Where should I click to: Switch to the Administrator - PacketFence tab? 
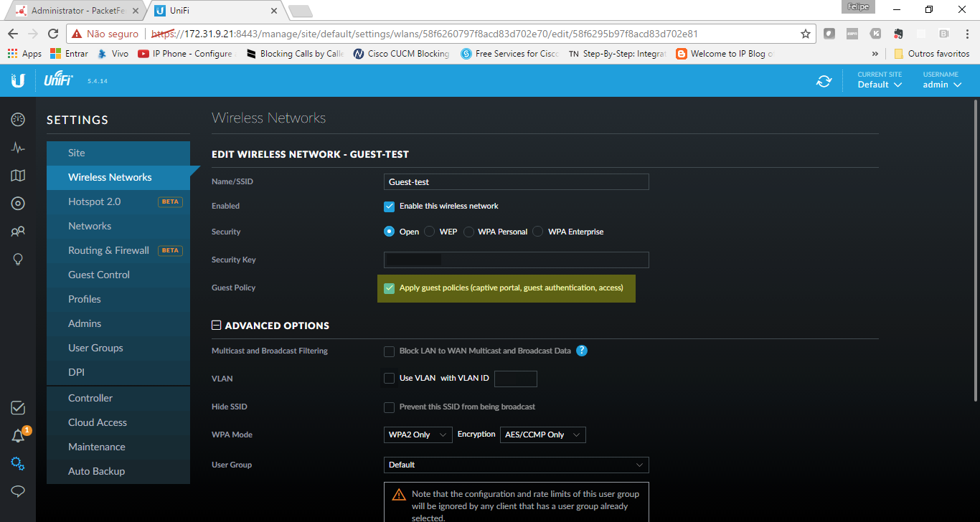(x=77, y=11)
